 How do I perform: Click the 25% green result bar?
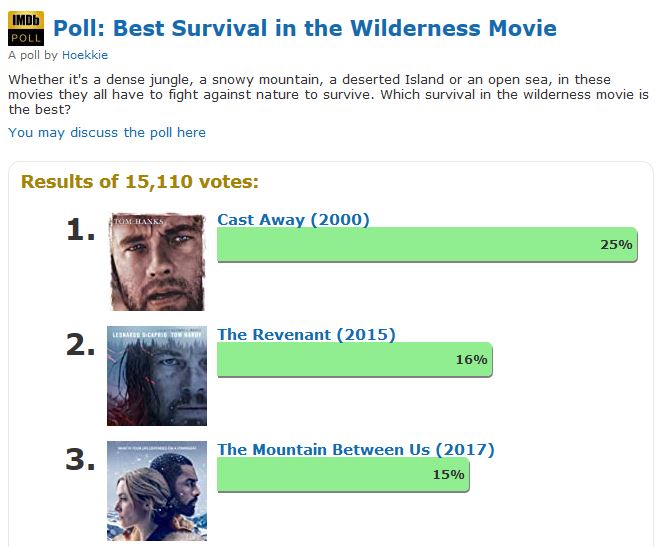pos(427,245)
